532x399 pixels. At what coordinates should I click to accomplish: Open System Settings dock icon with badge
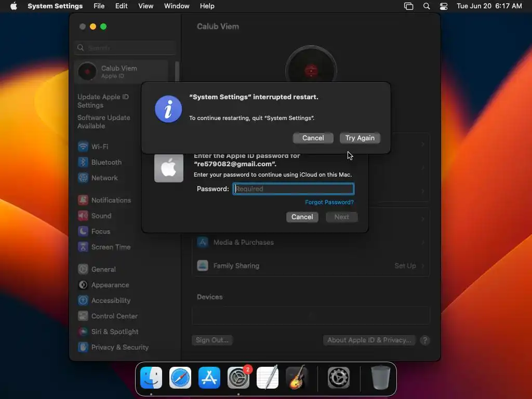pyautogui.click(x=238, y=378)
